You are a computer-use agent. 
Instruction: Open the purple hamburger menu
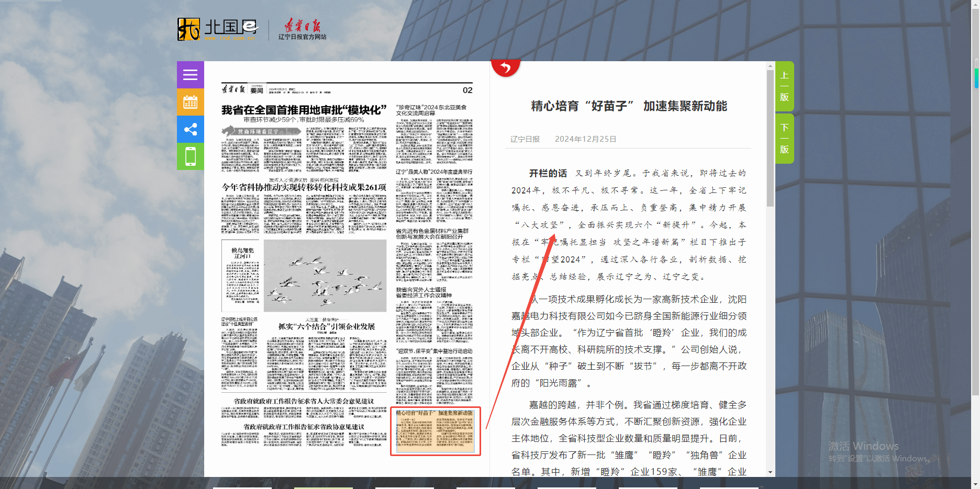coord(190,75)
